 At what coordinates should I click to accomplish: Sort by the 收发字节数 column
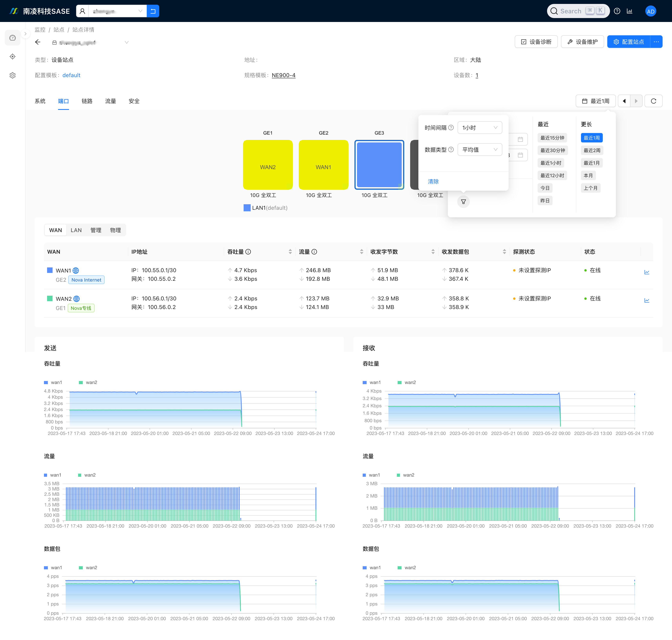(x=433, y=252)
